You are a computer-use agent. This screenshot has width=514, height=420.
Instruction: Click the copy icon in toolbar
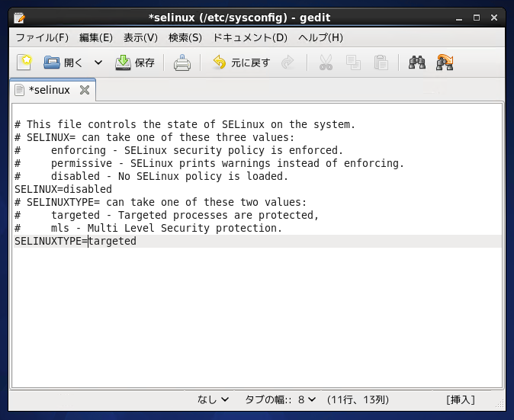[353, 63]
